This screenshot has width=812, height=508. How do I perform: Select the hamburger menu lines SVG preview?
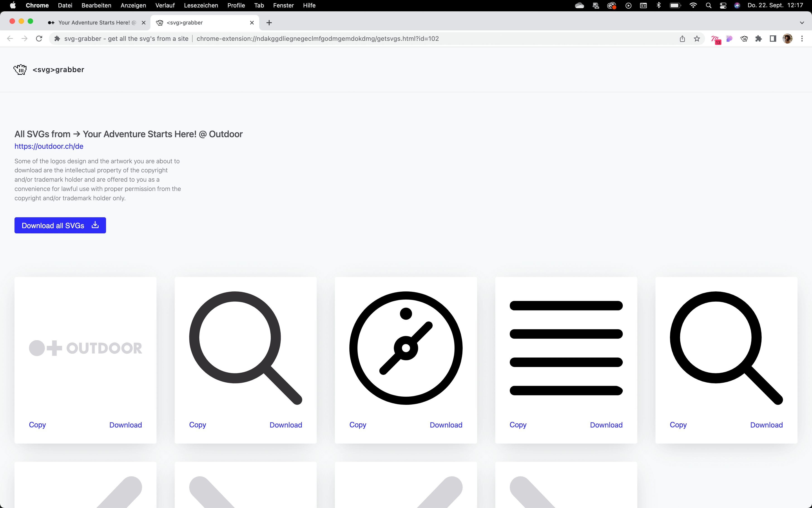click(x=566, y=348)
